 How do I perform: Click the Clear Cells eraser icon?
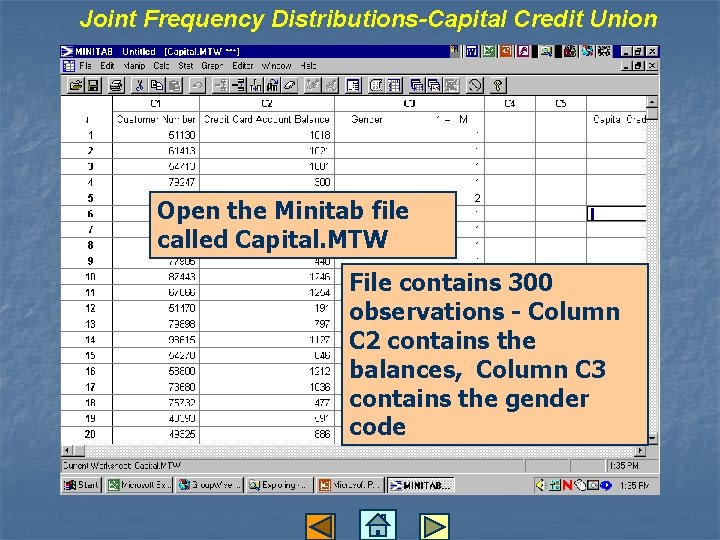pos(290,85)
